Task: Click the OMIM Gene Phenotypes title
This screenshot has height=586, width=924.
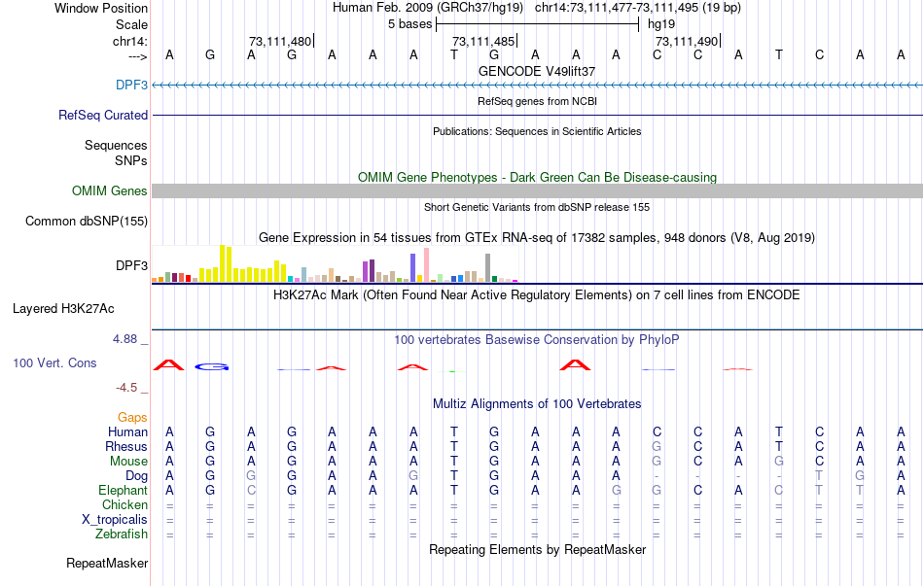Action: (537, 177)
